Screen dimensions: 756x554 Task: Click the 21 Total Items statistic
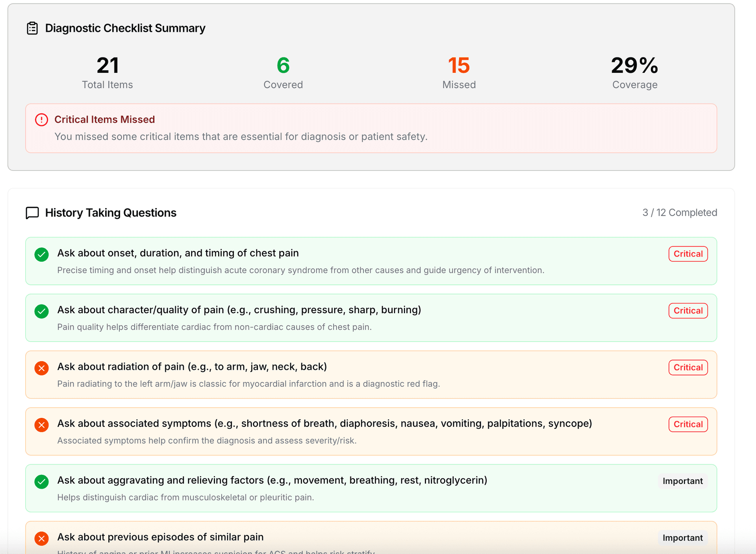[107, 66]
